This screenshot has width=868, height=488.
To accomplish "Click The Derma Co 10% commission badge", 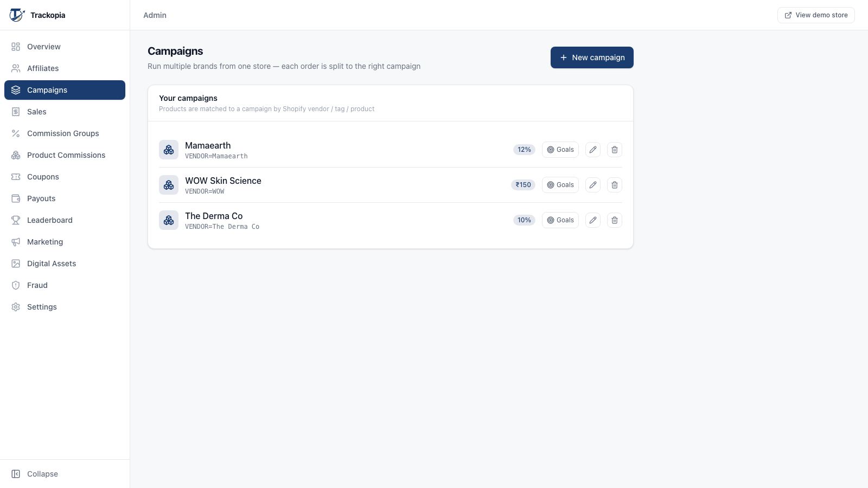I will coord(524,220).
